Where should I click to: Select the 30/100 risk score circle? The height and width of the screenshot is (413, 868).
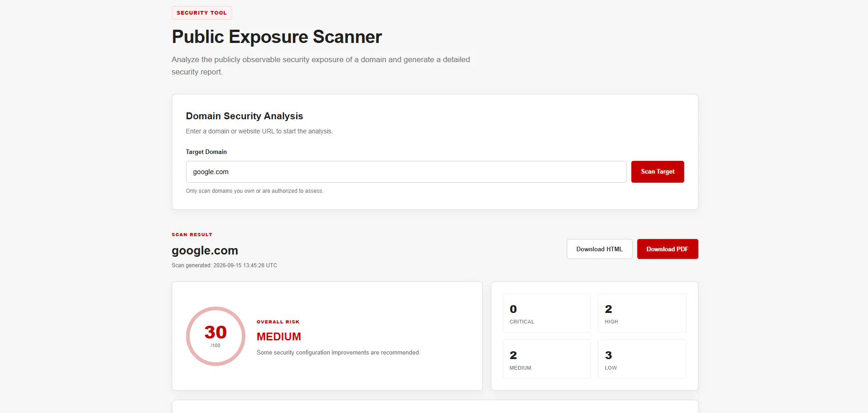click(x=216, y=336)
